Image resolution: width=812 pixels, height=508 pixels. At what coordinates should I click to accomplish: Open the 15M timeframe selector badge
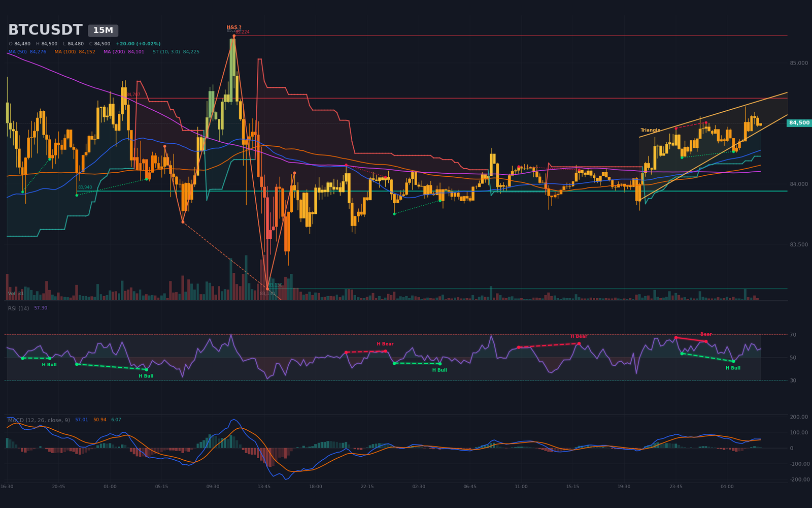pos(103,30)
